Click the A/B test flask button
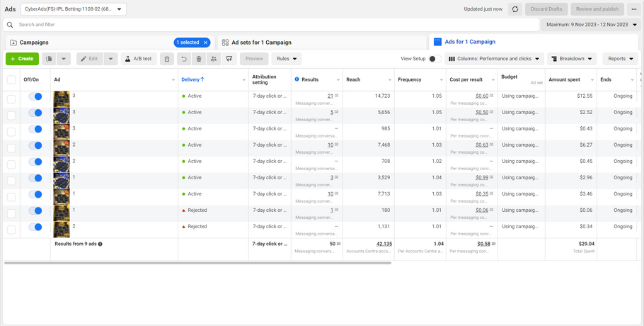Image resolution: width=644 pixels, height=326 pixels. click(x=139, y=59)
